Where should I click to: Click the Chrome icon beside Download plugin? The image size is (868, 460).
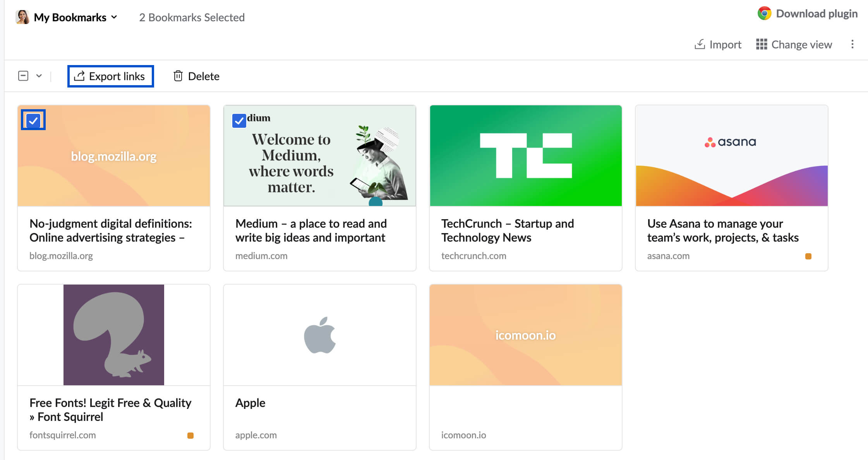764,14
